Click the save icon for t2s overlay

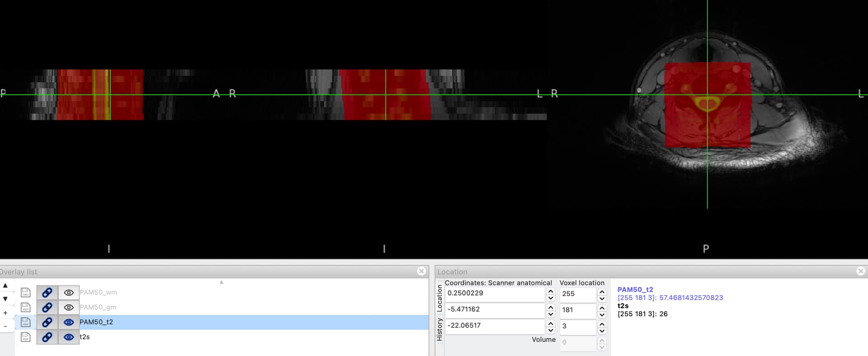pos(26,337)
